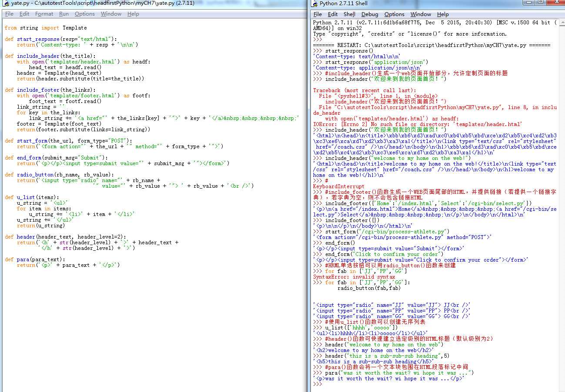
Task: Click 'def header(header_text, header_level=2):' line
Action: click(65, 237)
